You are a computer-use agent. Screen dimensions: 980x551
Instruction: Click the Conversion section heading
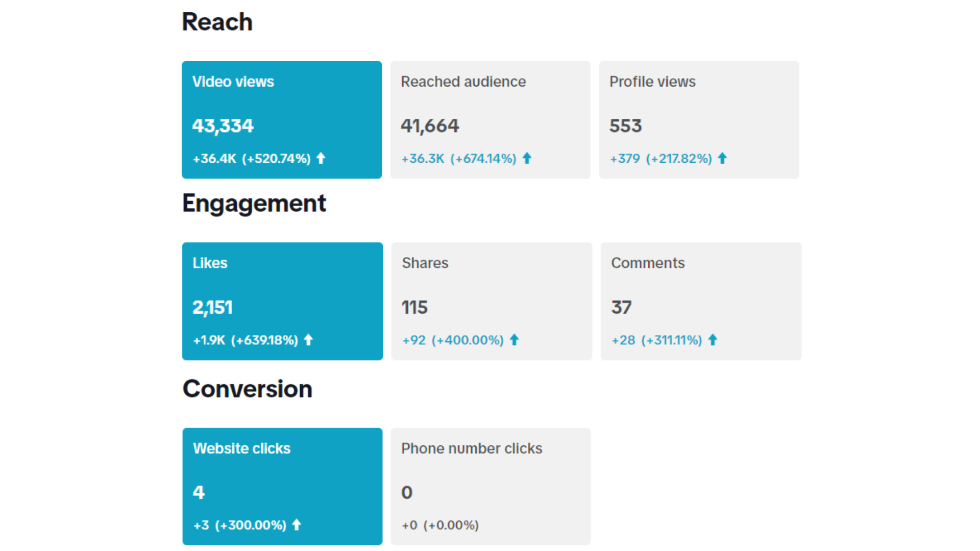[247, 389]
